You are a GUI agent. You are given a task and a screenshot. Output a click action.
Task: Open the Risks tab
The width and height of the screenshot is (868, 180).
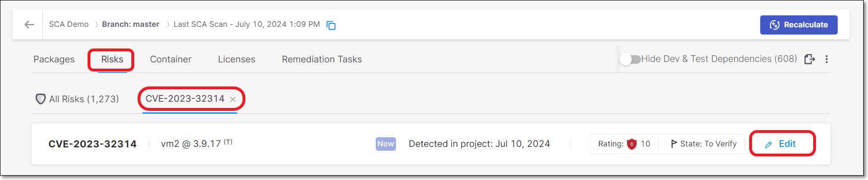[112, 60]
